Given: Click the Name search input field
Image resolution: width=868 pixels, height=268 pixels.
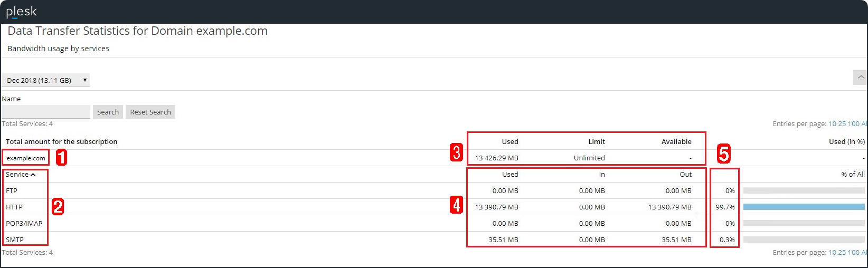Looking at the screenshot, I should point(45,112).
